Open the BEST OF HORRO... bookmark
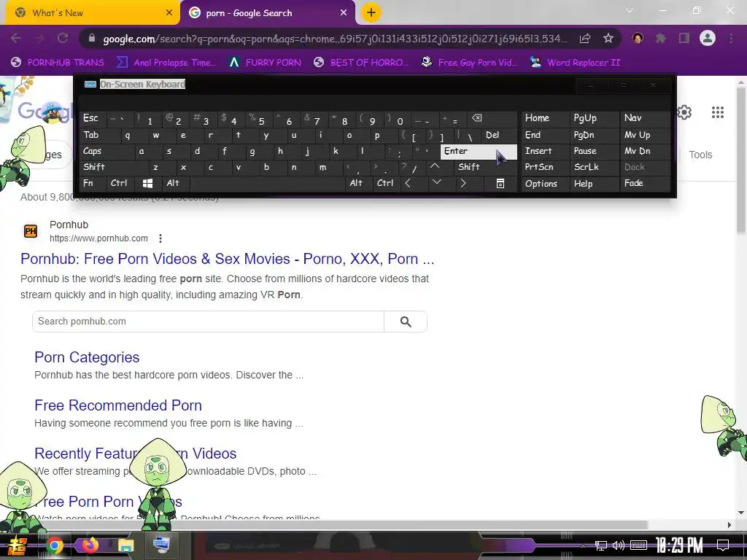Viewport: 747px width, 560px height. pos(361,63)
